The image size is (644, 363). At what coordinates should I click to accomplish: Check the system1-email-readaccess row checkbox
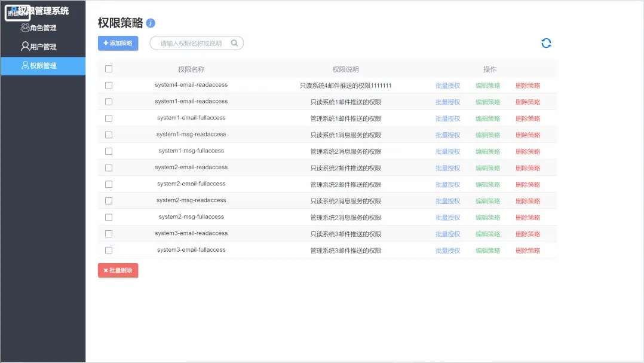tap(109, 102)
